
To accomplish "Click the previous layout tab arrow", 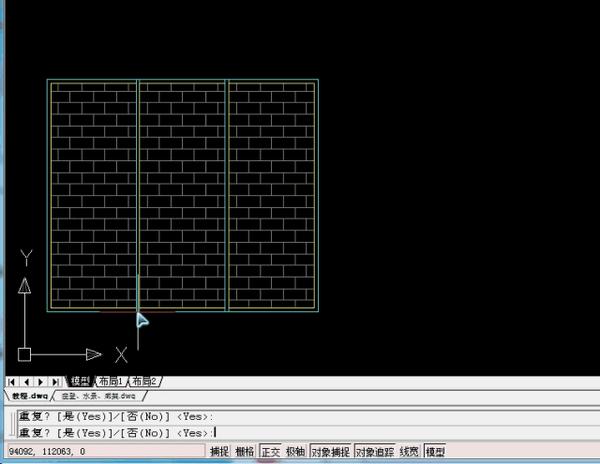I will pos(26,382).
